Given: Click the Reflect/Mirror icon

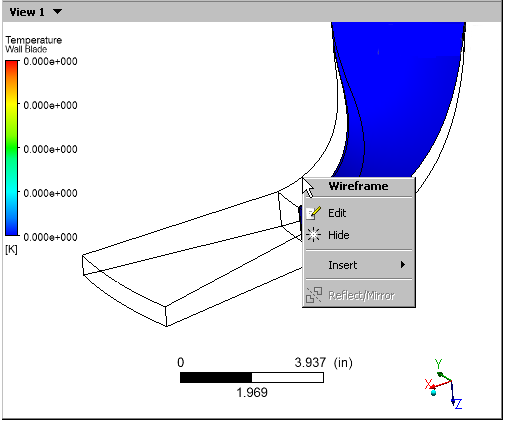Looking at the screenshot, I should pos(314,295).
